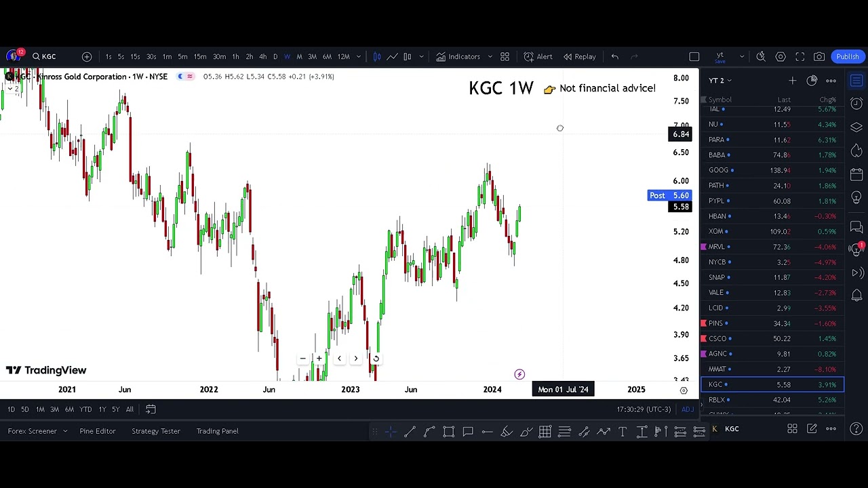The width and height of the screenshot is (868, 488).
Task: Open the hotlists flame panel
Action: [x=856, y=150]
